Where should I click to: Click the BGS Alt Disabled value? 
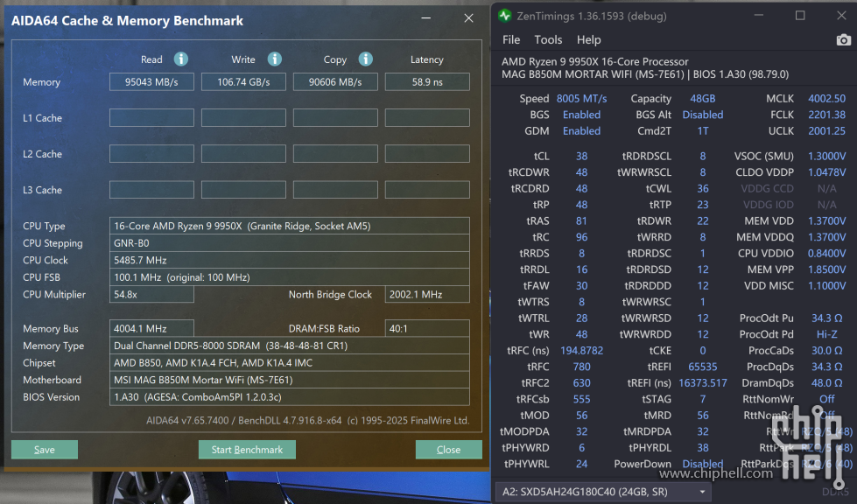tap(702, 115)
